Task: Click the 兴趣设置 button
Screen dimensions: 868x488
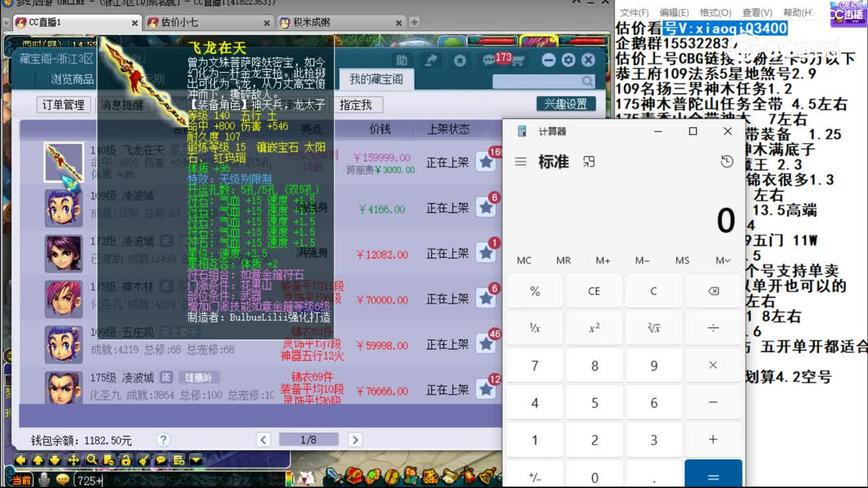Action: pos(566,104)
